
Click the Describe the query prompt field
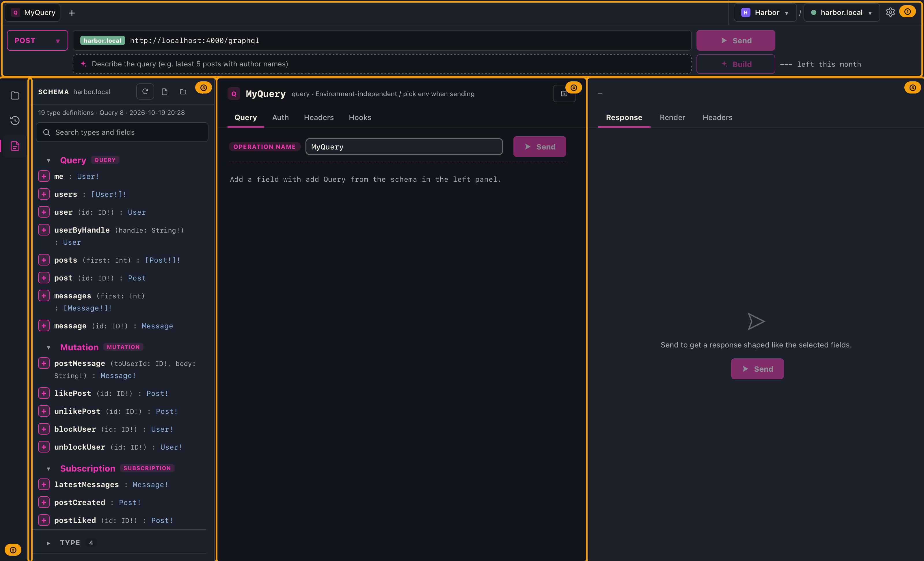coord(382,64)
